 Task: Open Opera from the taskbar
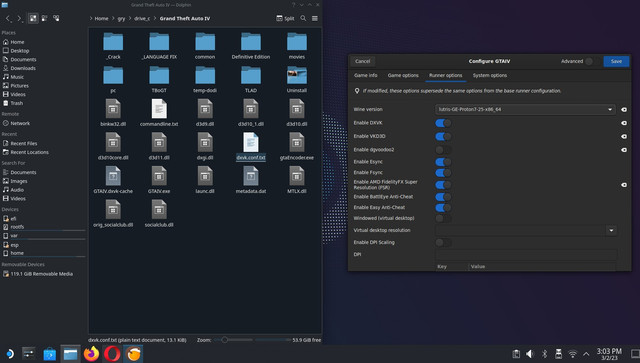click(112, 354)
